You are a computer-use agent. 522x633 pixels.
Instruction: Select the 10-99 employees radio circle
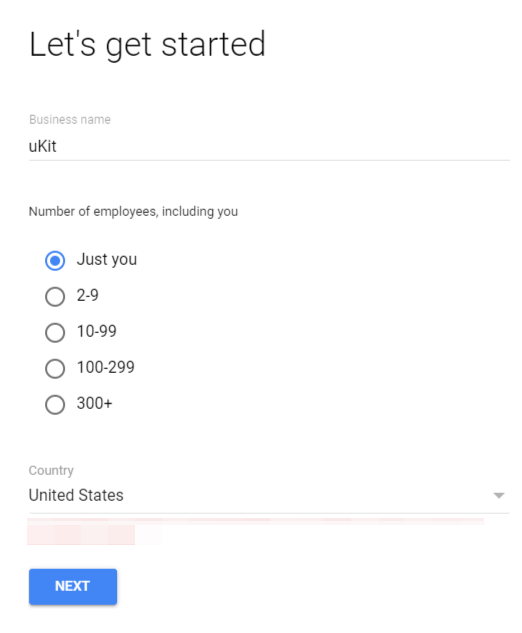[x=55, y=333]
